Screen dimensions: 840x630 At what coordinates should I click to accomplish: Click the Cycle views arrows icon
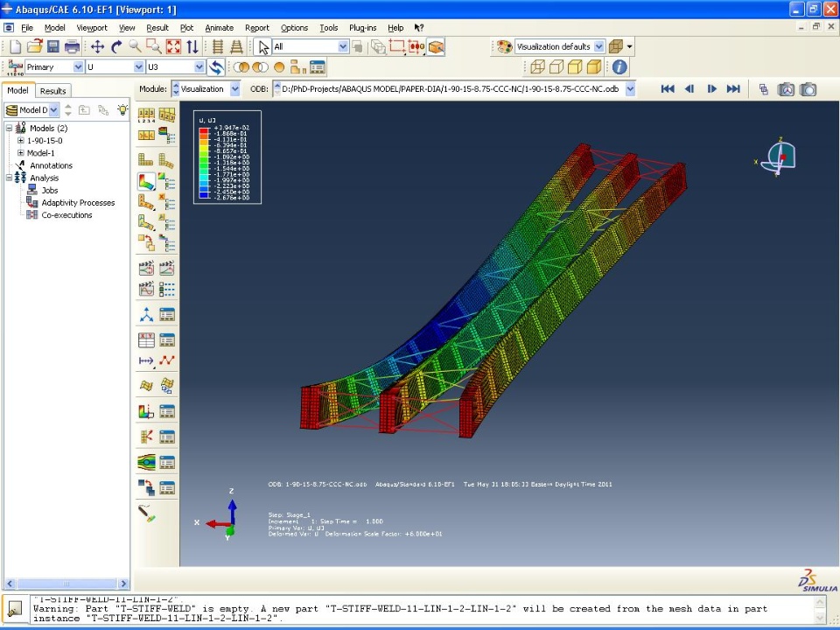click(192, 46)
